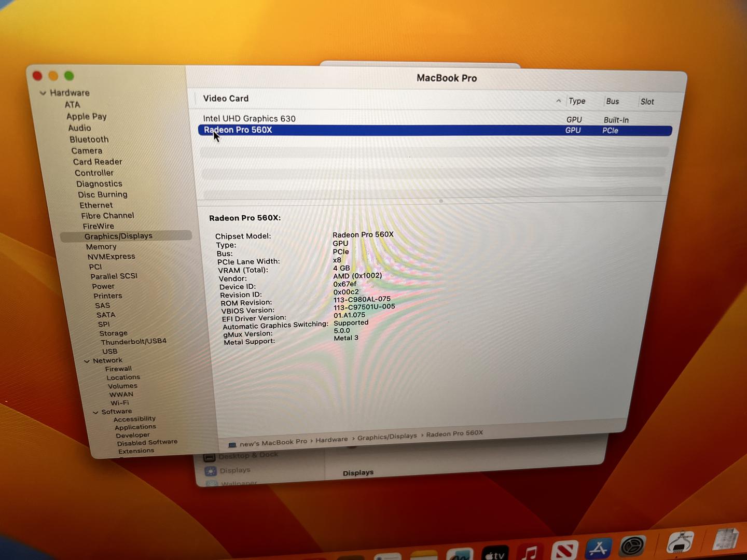
Task: Collapse the Network section
Action: pyautogui.click(x=87, y=361)
